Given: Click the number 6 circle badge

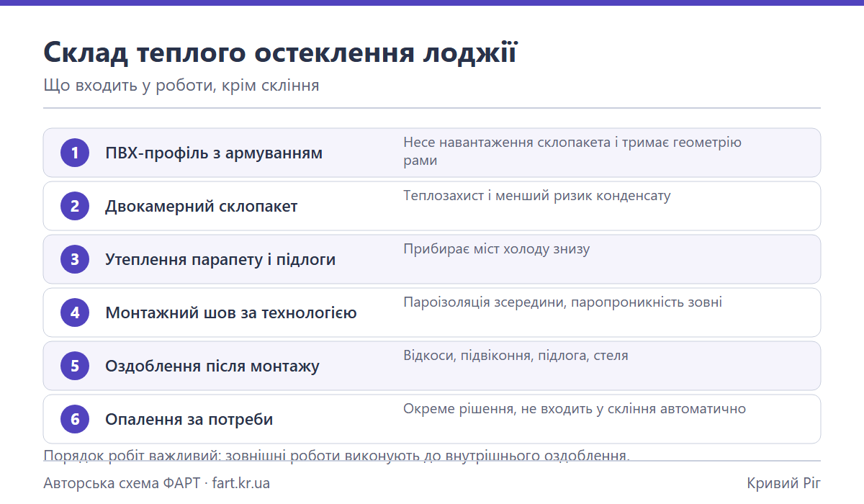Looking at the screenshot, I should pyautogui.click(x=75, y=419).
